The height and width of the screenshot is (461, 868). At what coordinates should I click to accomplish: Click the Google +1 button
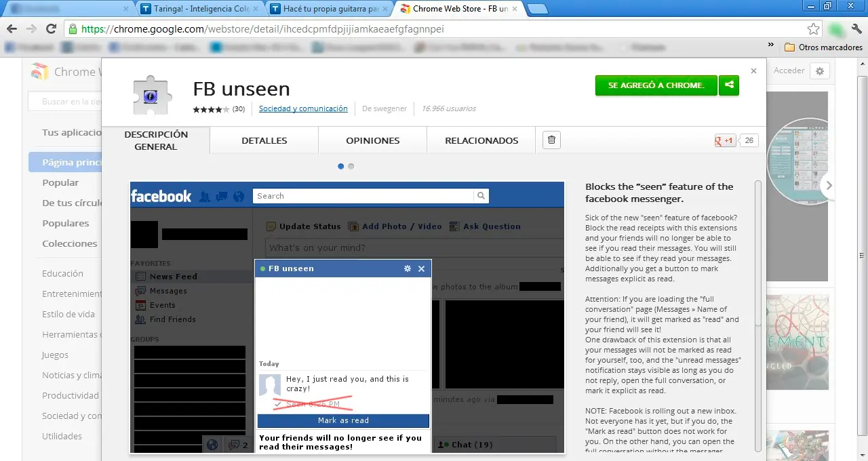click(725, 141)
